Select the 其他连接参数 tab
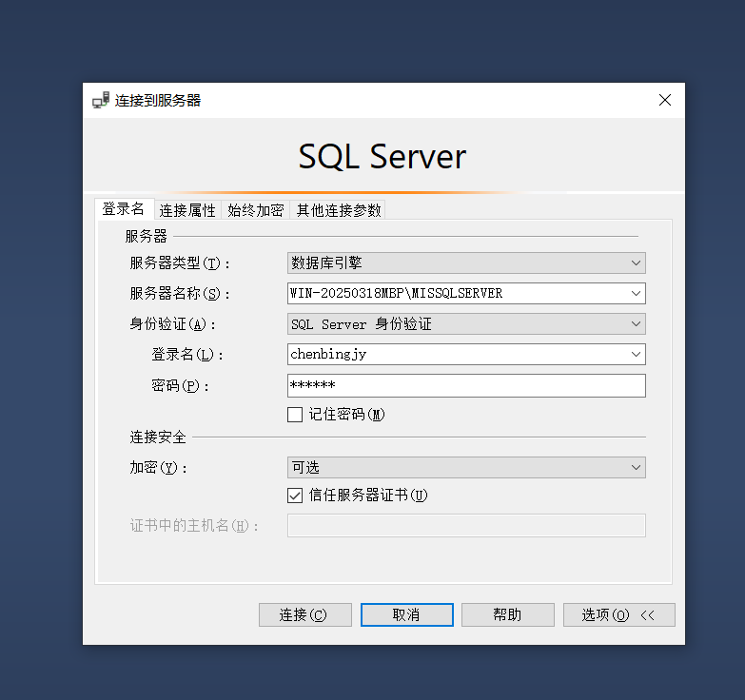The width and height of the screenshot is (745, 700). 339,210
